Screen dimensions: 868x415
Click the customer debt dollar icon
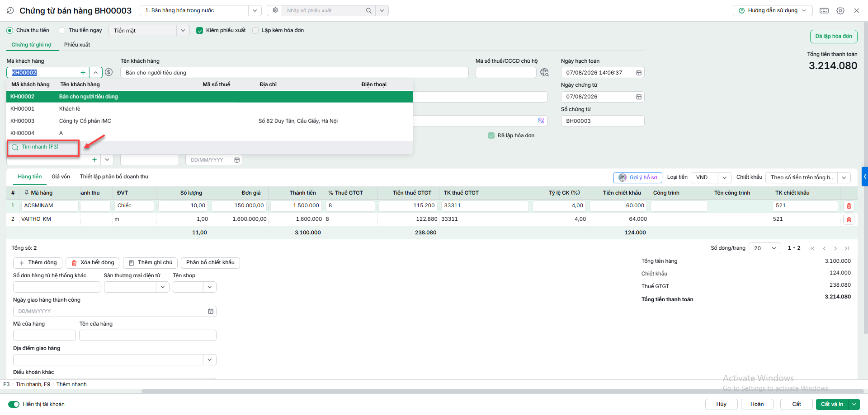[x=109, y=72]
